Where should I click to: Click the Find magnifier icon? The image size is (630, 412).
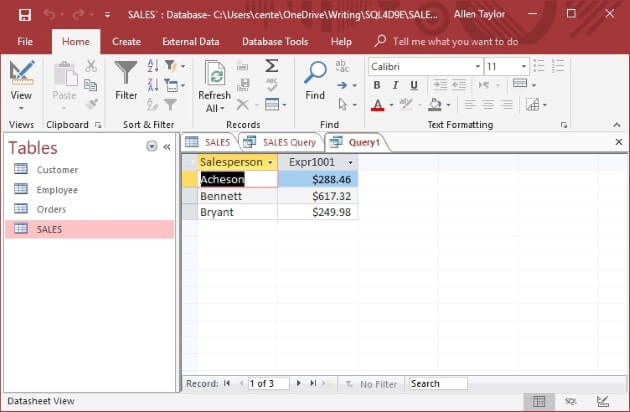tap(315, 82)
